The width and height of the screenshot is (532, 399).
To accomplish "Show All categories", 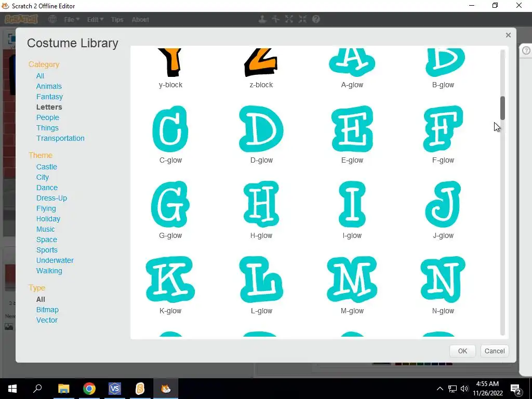I will click(x=40, y=76).
